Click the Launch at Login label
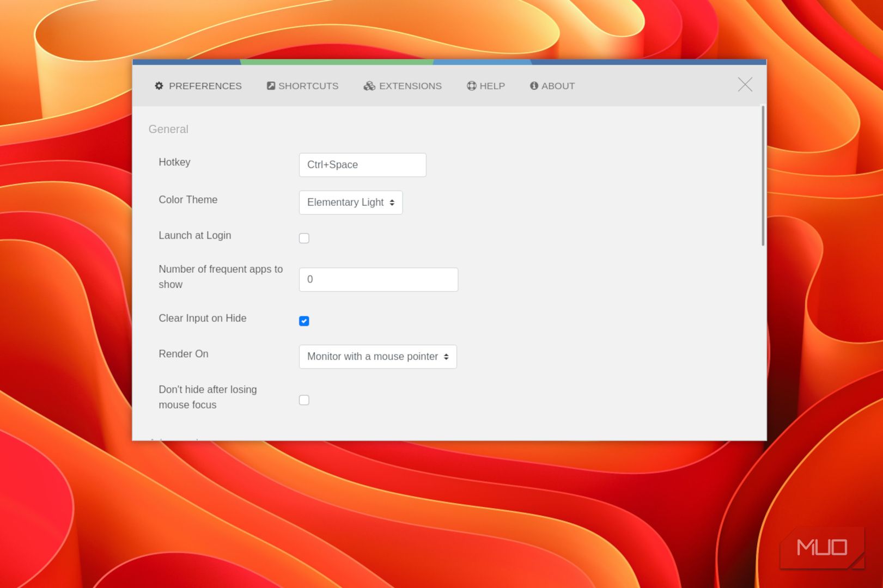 [x=195, y=236]
